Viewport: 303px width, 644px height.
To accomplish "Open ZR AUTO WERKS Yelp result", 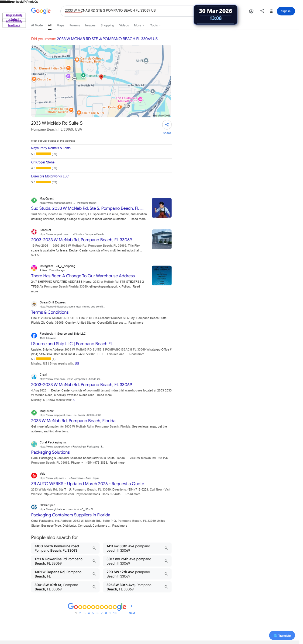I will [x=88, y=484].
